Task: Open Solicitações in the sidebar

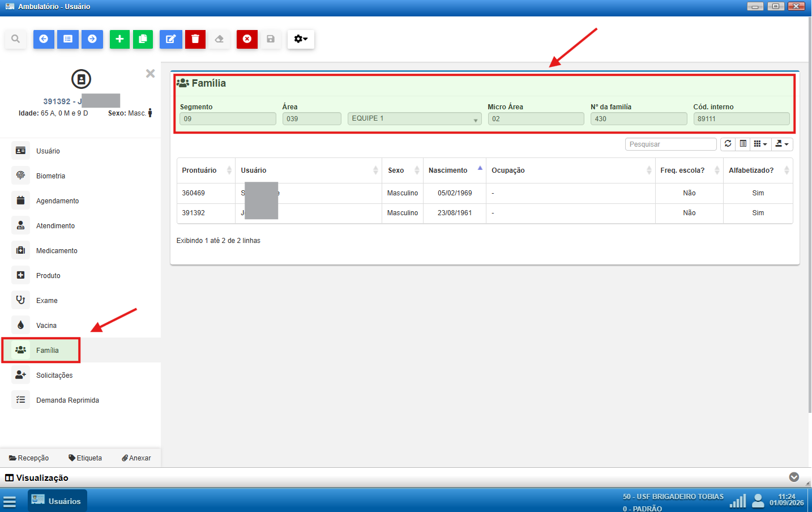Action: coord(80,376)
